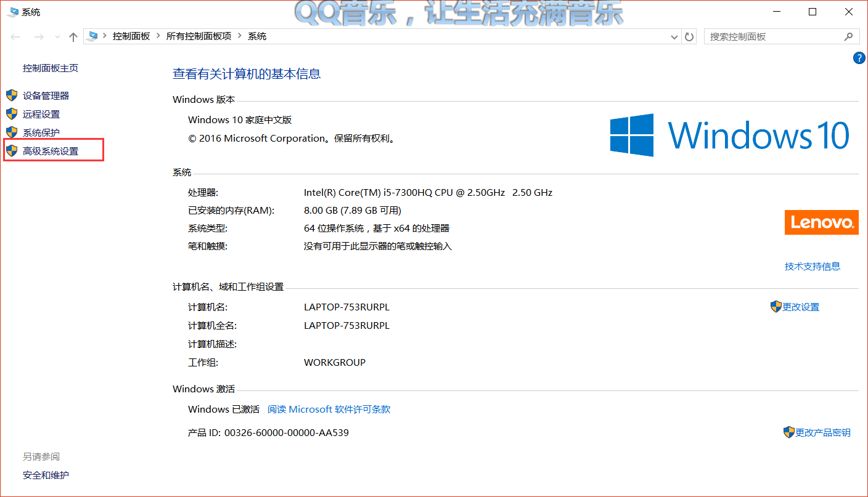Minimize the 系统 window
Image resolution: width=868 pixels, height=497 pixels.
point(777,12)
